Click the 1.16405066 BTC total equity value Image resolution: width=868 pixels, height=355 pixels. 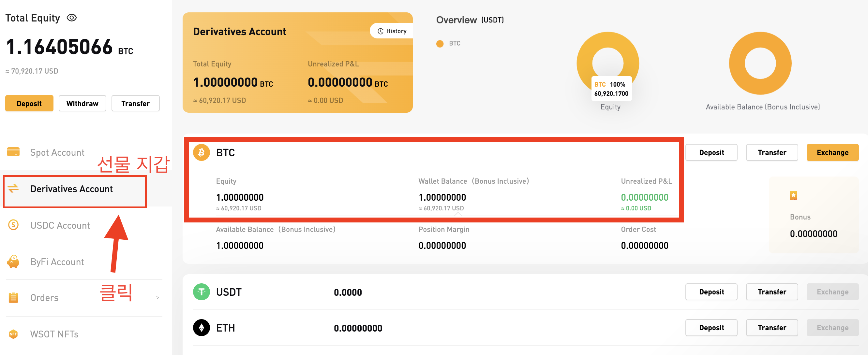(69, 47)
